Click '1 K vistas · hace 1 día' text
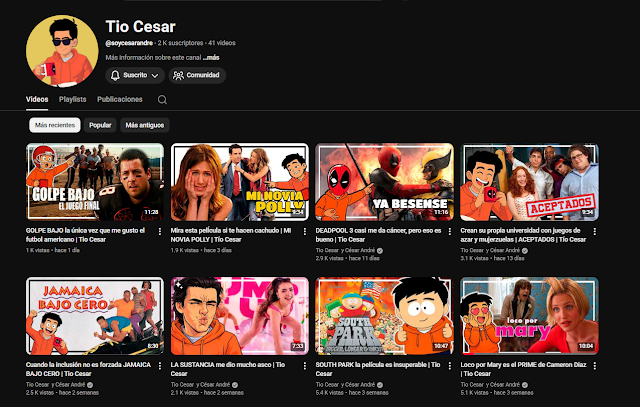 pyautogui.click(x=53, y=250)
